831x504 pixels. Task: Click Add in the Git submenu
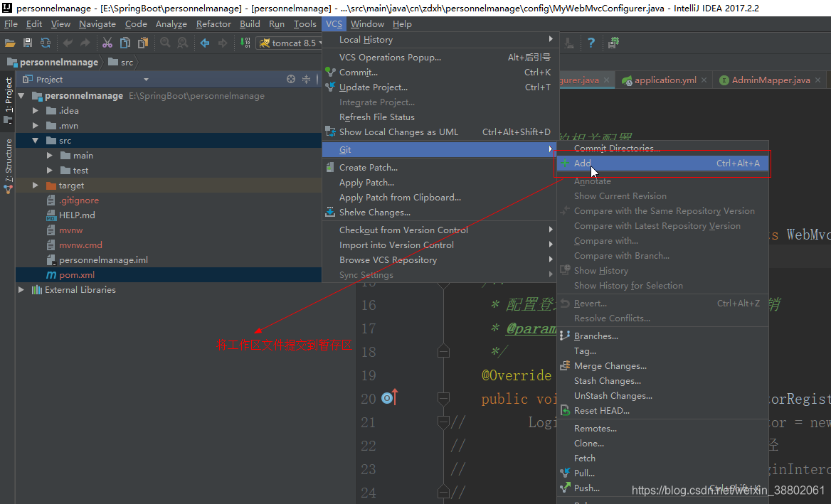click(x=662, y=163)
